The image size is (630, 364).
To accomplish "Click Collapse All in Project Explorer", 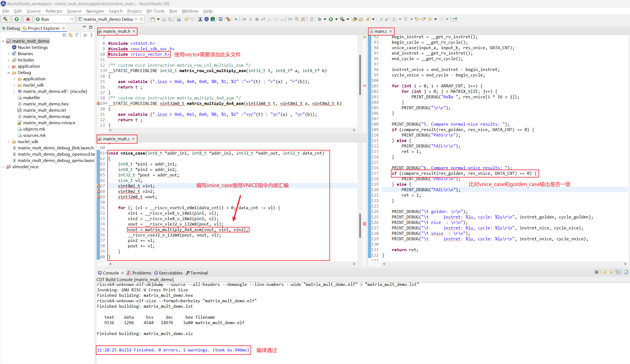I will 64,35.
